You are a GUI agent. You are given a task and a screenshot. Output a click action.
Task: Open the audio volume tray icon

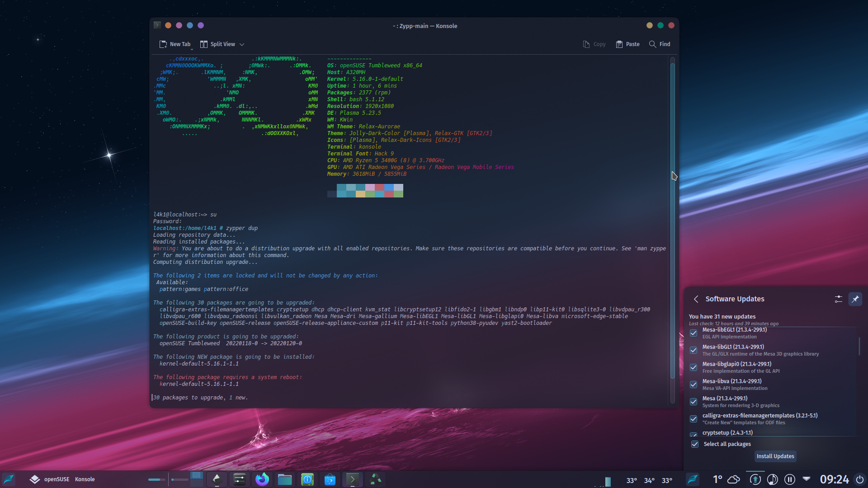[x=773, y=479]
